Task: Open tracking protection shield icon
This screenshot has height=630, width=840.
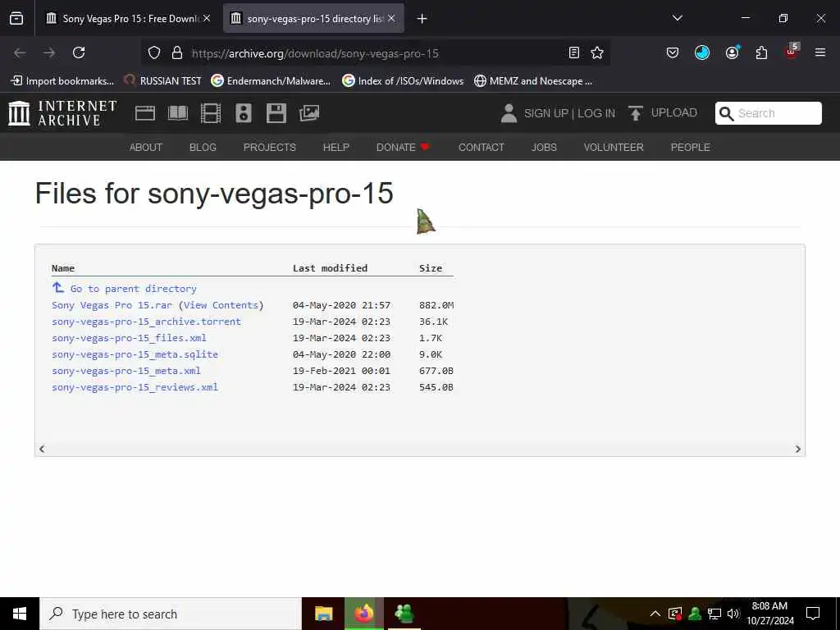Action: point(154,52)
